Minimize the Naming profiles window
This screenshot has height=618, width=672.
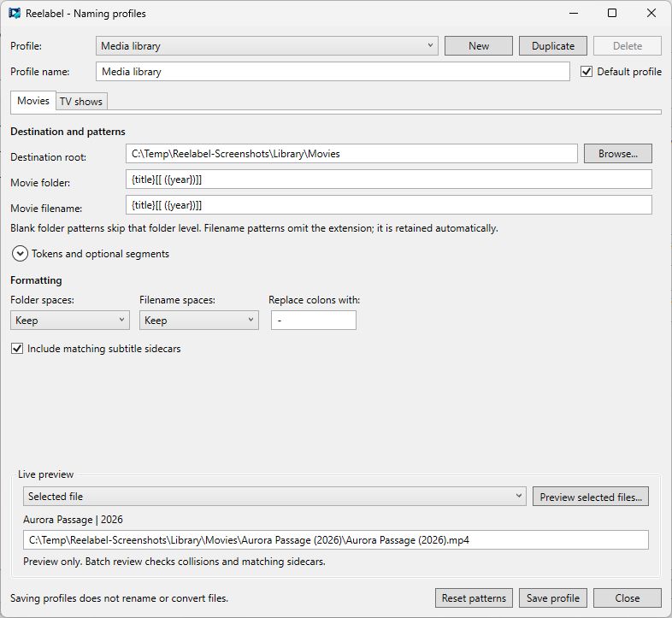[x=574, y=14]
